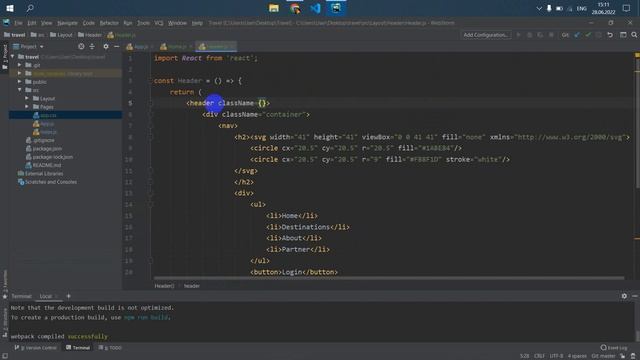Open the View menu
The height and width of the screenshot is (360, 640).
pos(47,23)
